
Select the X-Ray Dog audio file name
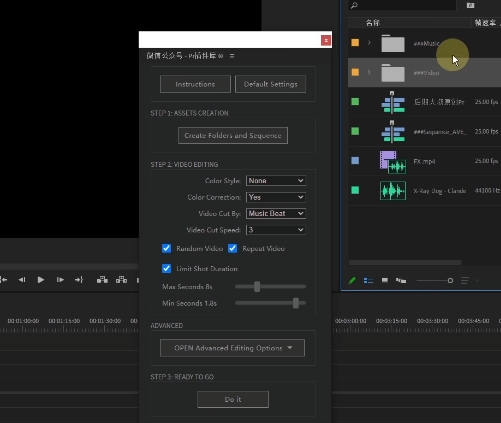tap(440, 191)
